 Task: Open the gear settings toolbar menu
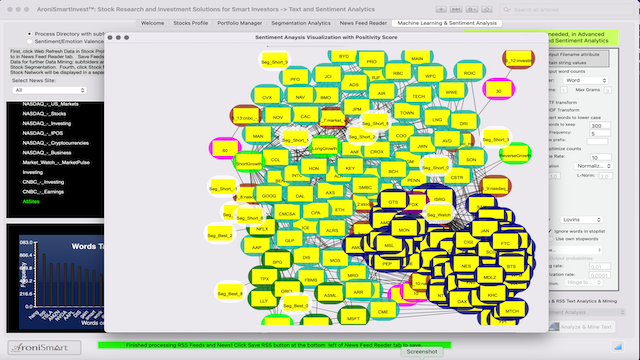471,9
